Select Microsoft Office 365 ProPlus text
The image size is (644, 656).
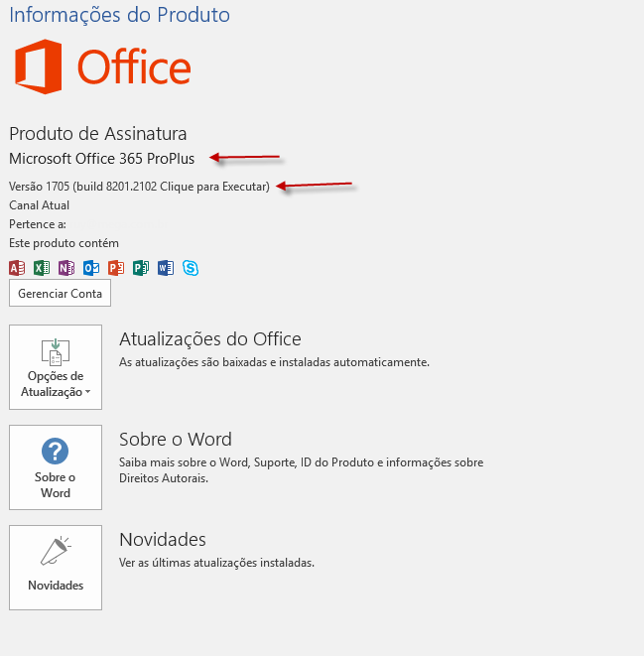(101, 159)
